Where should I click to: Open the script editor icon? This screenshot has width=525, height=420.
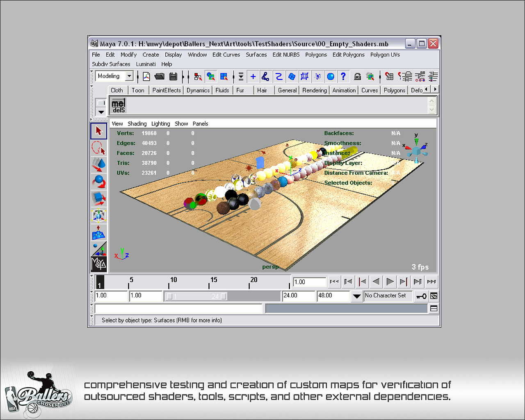[434, 308]
